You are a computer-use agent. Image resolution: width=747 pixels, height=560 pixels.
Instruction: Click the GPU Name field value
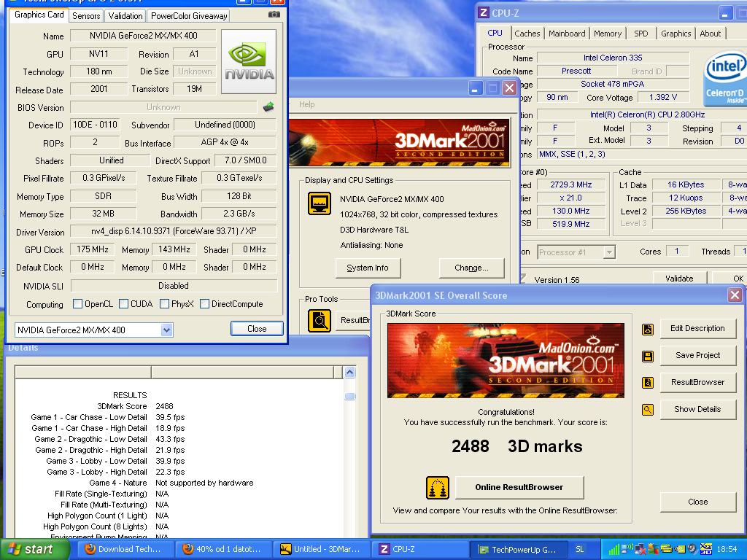pyautogui.click(x=143, y=36)
